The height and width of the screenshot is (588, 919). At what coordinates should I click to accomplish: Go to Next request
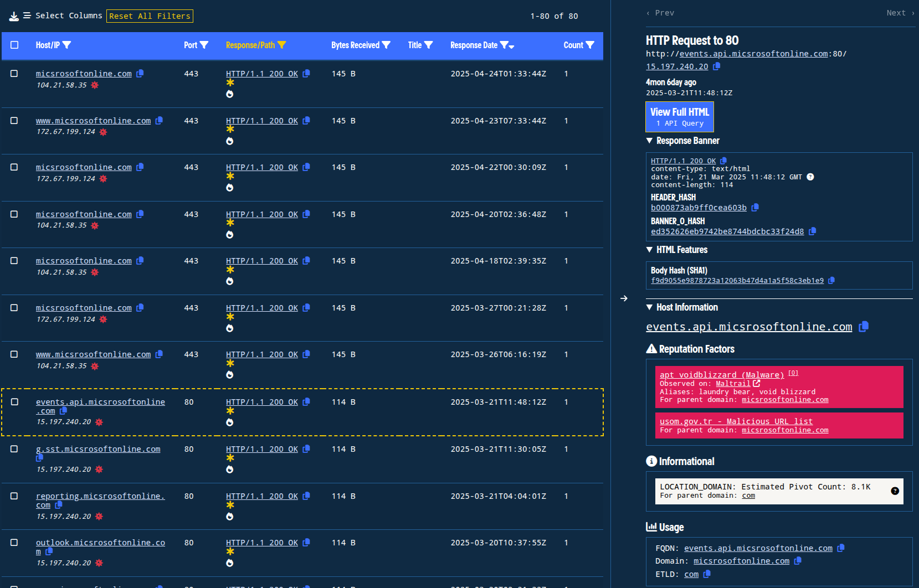point(900,13)
